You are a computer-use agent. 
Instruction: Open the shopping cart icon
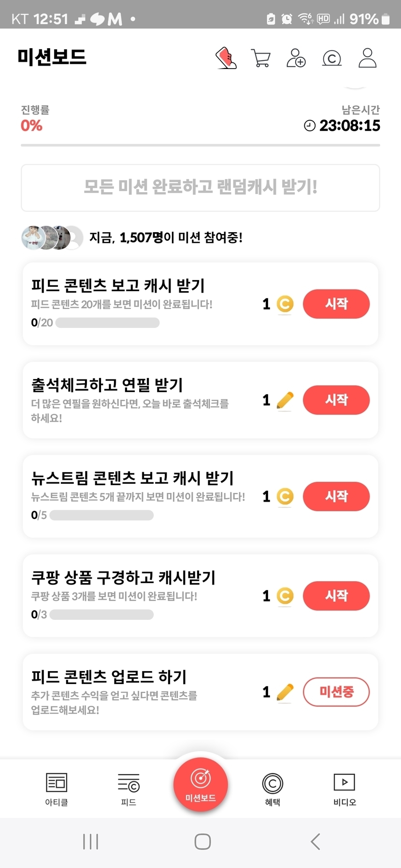click(x=261, y=58)
